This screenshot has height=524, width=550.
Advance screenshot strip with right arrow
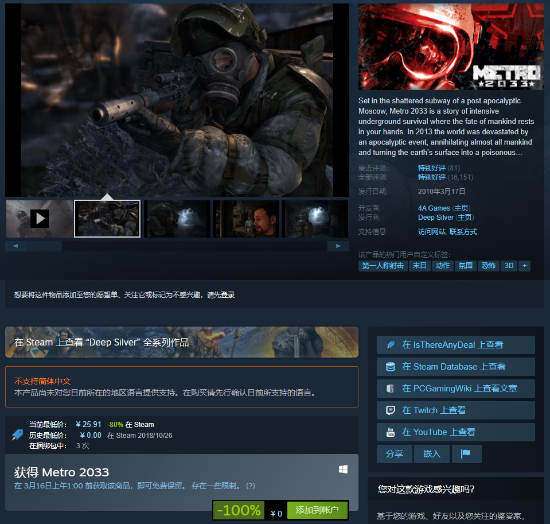click(338, 246)
